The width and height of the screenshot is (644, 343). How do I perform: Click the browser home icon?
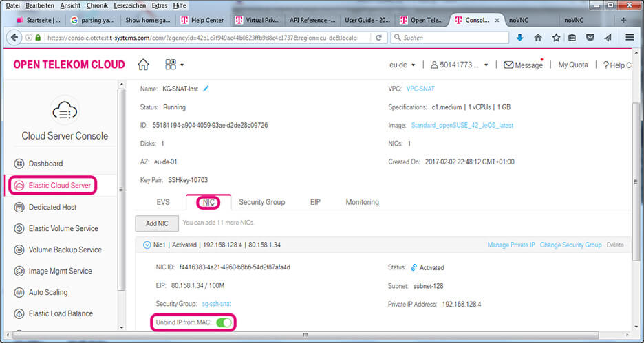tap(538, 37)
